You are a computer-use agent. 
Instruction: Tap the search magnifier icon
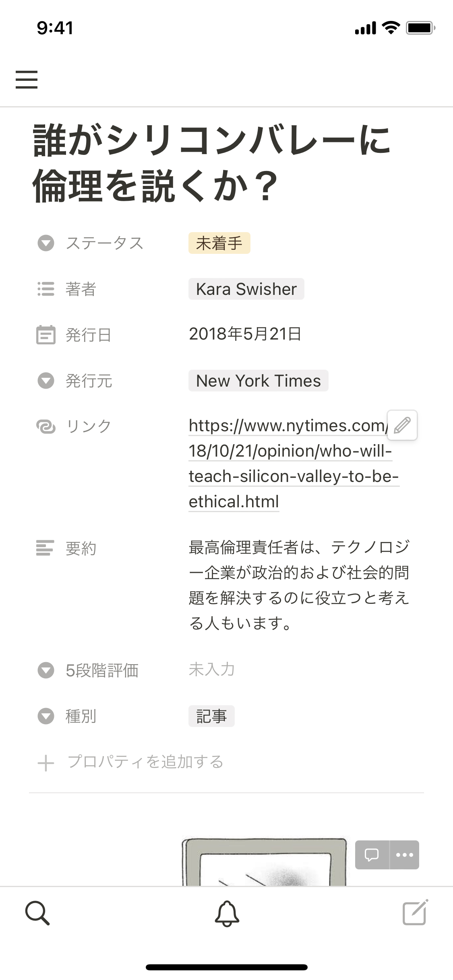pyautogui.click(x=37, y=913)
